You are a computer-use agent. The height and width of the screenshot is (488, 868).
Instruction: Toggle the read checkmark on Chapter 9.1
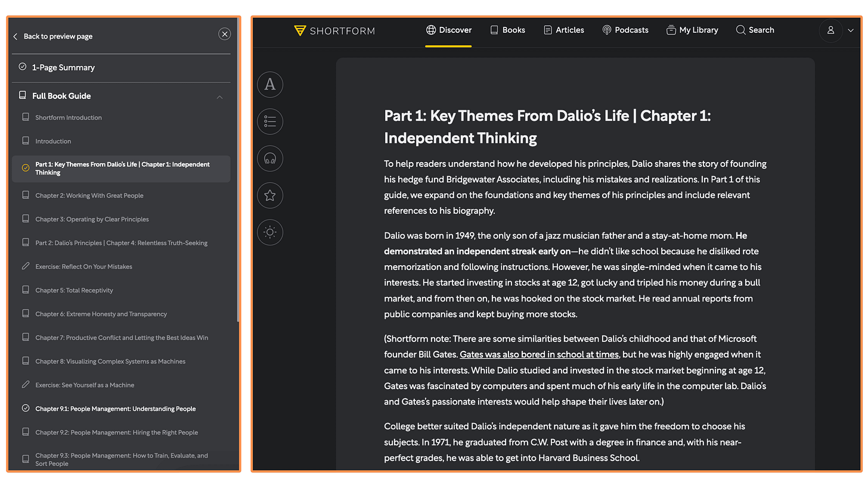point(25,408)
